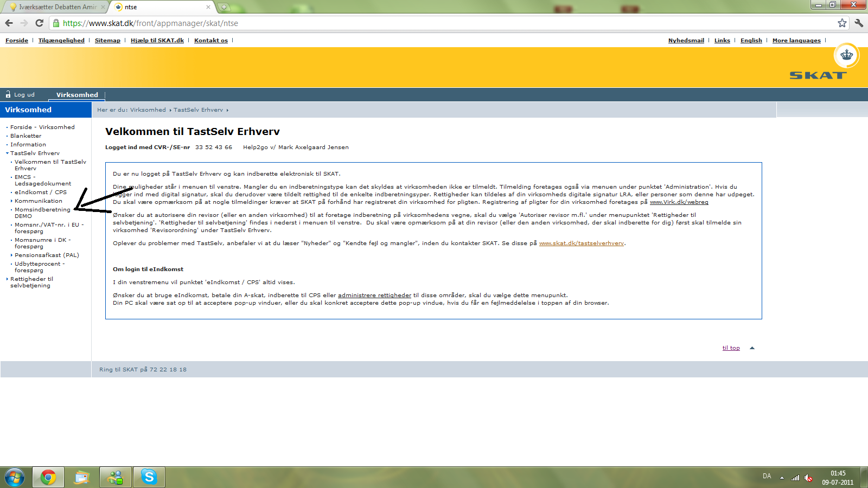Click the browser address bar

434,23
